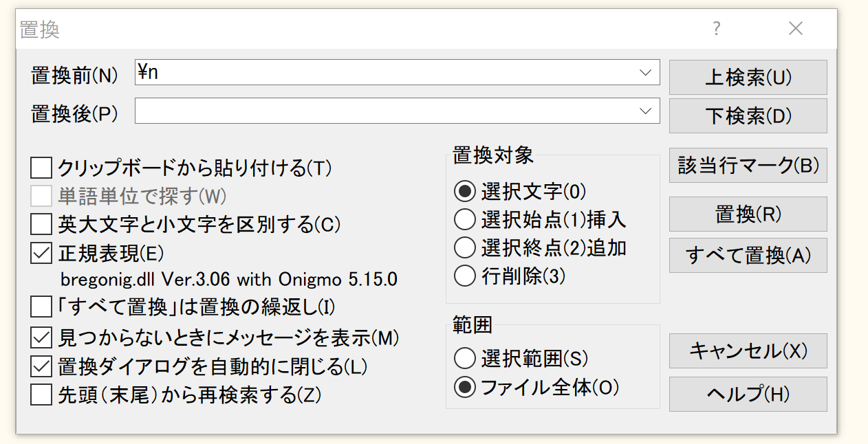Cancel with the キャンセル(X) button
The height and width of the screenshot is (444, 868).
coord(748,351)
